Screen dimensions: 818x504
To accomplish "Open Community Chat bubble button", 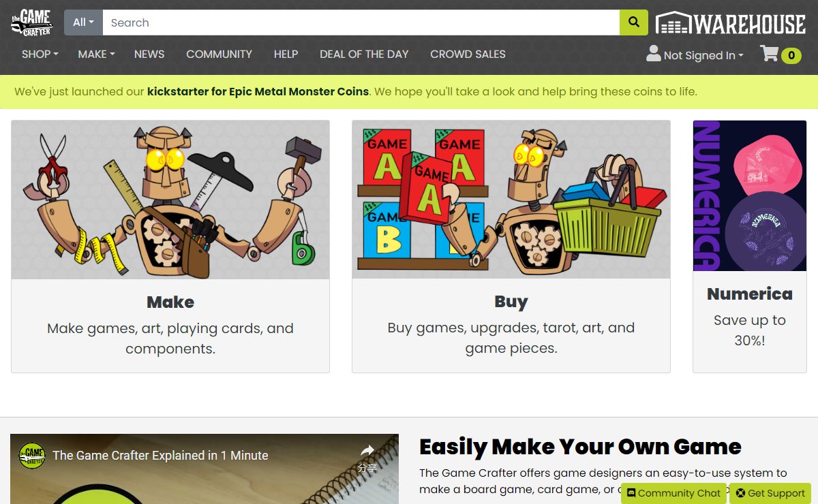I will tap(673, 493).
